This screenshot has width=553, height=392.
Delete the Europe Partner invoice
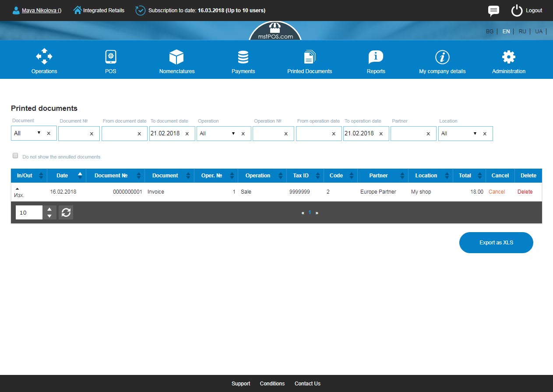click(x=525, y=192)
